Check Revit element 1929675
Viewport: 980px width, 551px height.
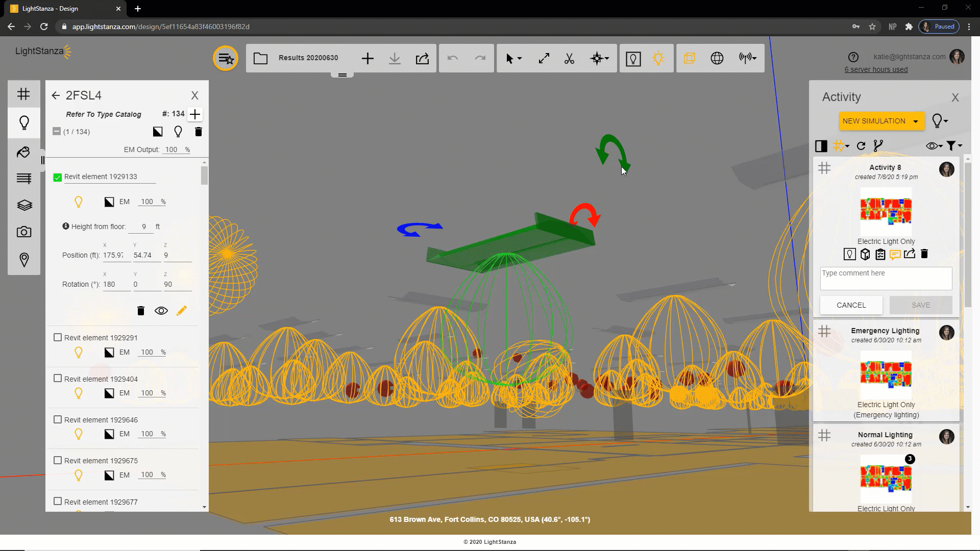[58, 460]
